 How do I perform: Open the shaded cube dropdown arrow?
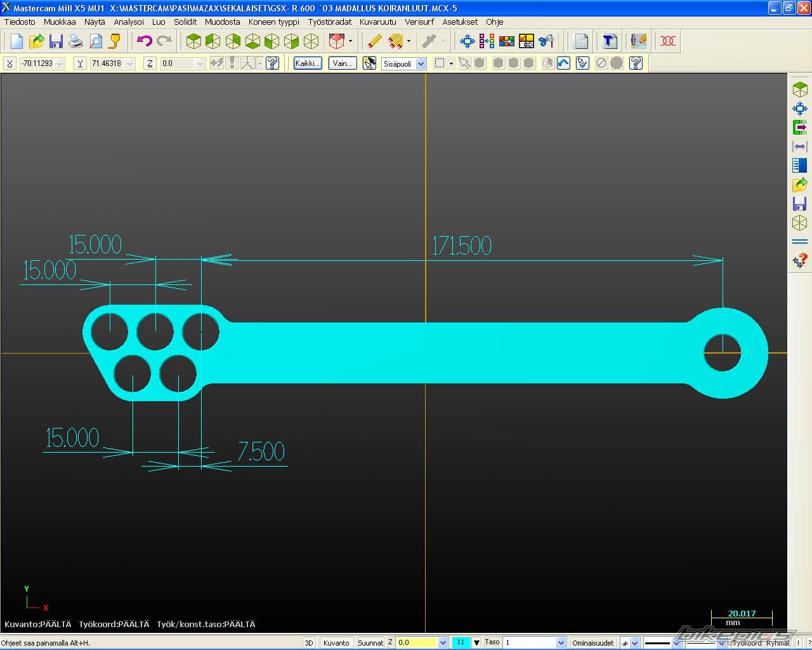[x=350, y=41]
